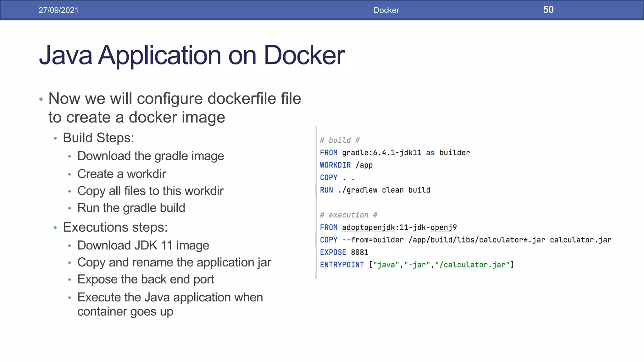Click the WORKDIR /app code line
The height and width of the screenshot is (362, 644).
346,165
